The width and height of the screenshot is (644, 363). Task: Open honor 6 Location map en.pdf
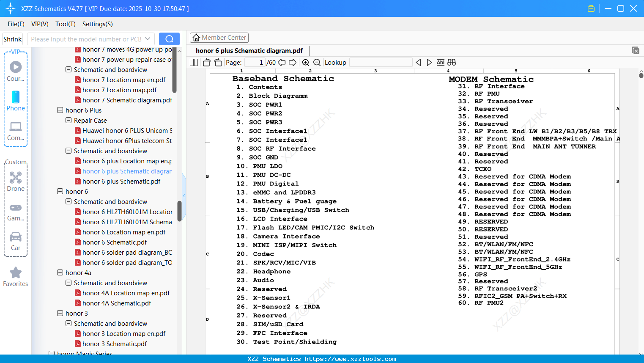tap(124, 232)
